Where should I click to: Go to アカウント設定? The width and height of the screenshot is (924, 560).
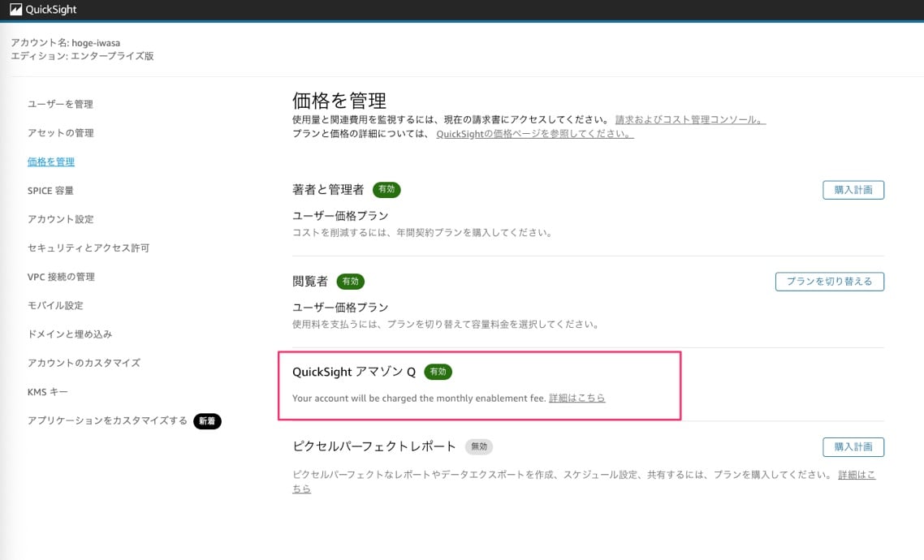(x=61, y=219)
